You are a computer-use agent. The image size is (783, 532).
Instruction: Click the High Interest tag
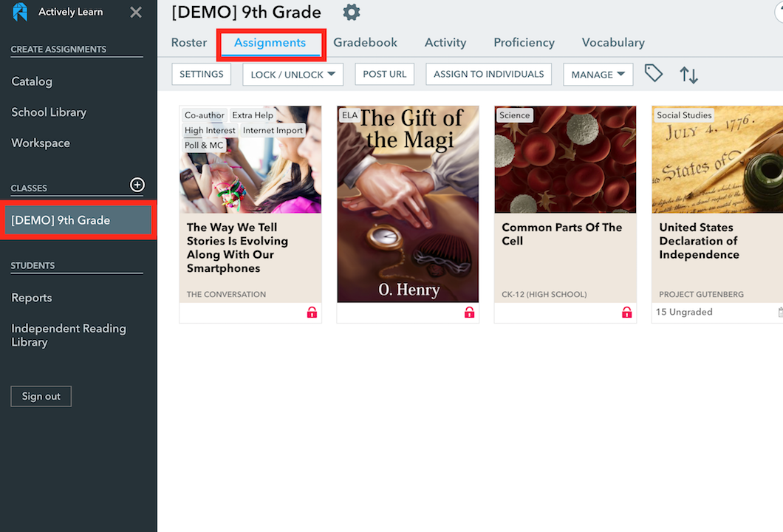pos(210,130)
